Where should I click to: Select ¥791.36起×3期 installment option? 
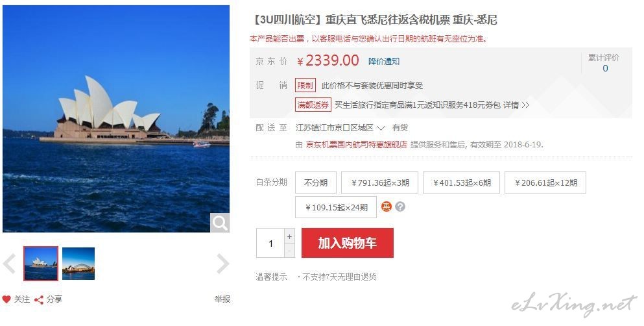click(379, 182)
